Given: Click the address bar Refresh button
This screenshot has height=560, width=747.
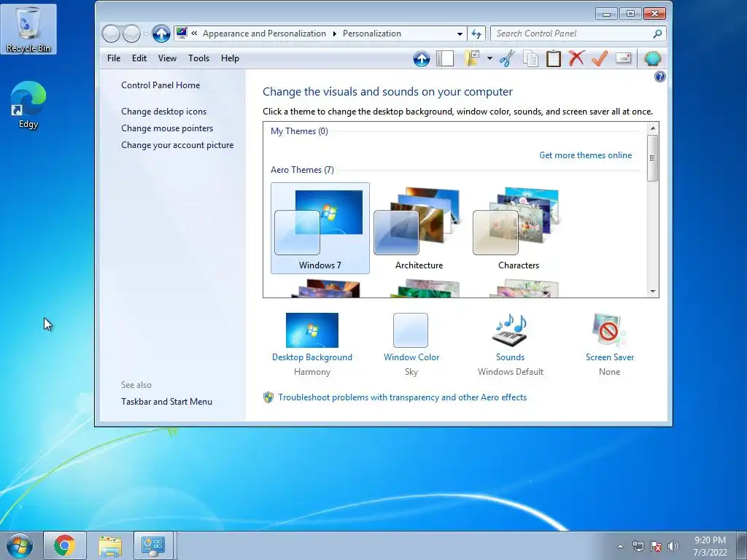Looking at the screenshot, I should tap(476, 34).
